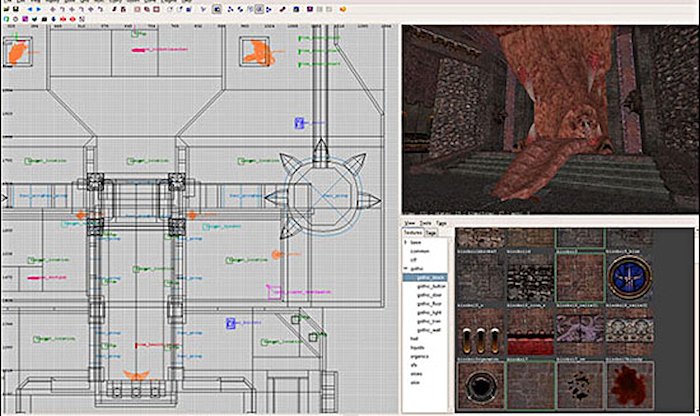This screenshot has width=700, height=416.
Task: Select the common texture folder
Action: 420,251
